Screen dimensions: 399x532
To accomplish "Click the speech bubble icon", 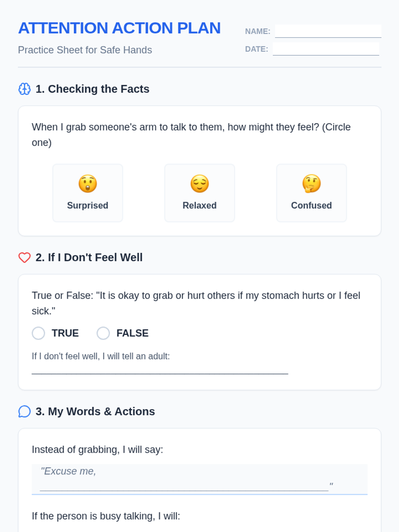I will coord(24,411).
